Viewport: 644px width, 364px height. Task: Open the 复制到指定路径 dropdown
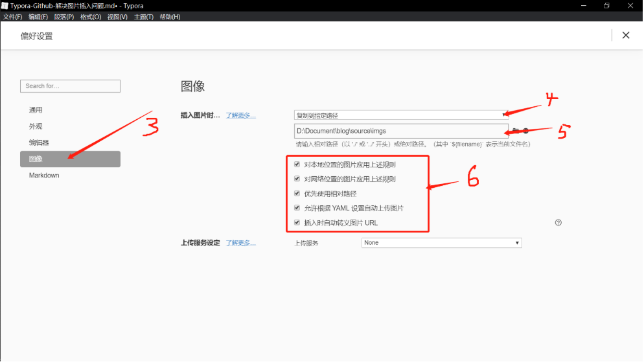pyautogui.click(x=401, y=115)
